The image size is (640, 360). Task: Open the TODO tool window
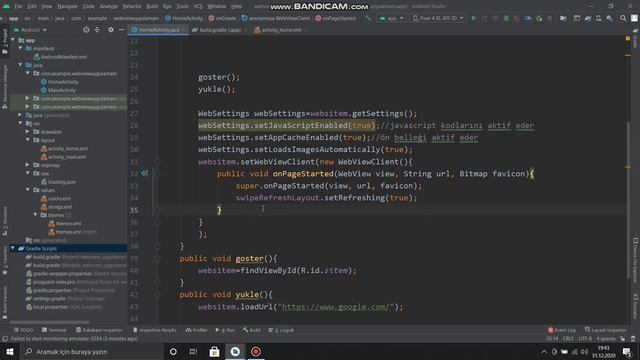pyautogui.click(x=24, y=330)
